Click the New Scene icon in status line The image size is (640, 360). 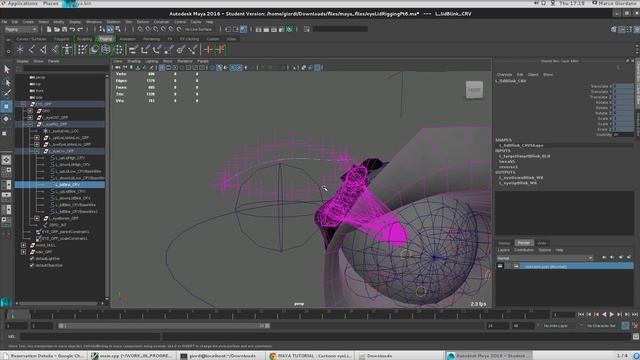49,29
